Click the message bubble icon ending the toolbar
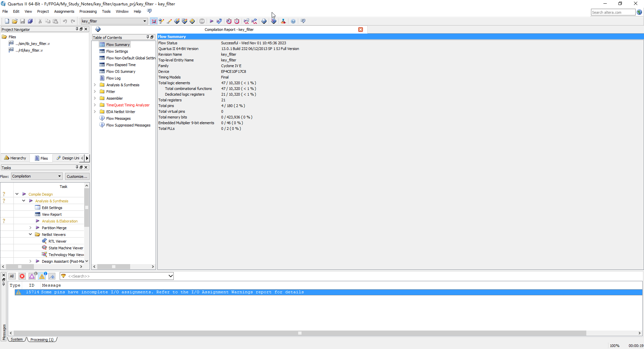The height and width of the screenshot is (349, 644). (x=303, y=21)
